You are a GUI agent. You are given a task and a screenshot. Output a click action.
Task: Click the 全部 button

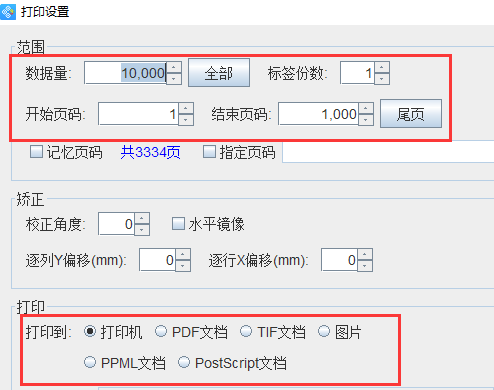(219, 73)
